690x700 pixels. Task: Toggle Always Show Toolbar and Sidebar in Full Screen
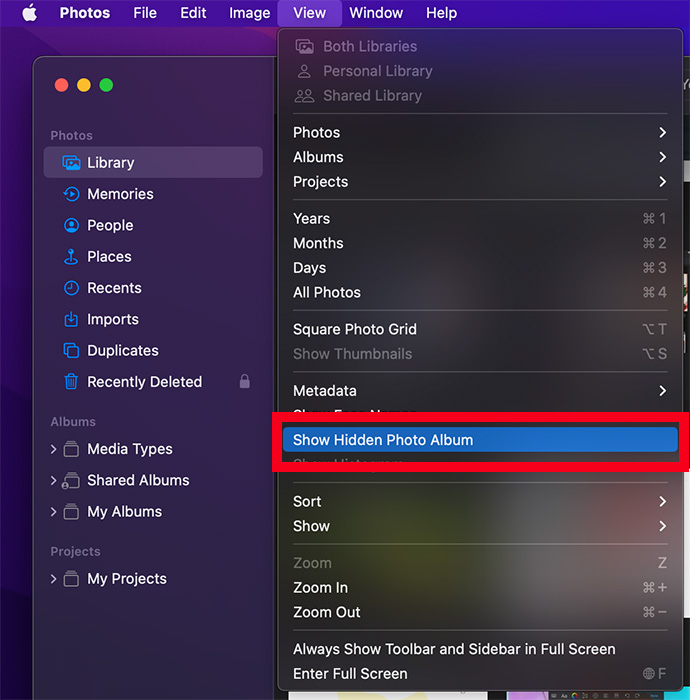(480, 649)
